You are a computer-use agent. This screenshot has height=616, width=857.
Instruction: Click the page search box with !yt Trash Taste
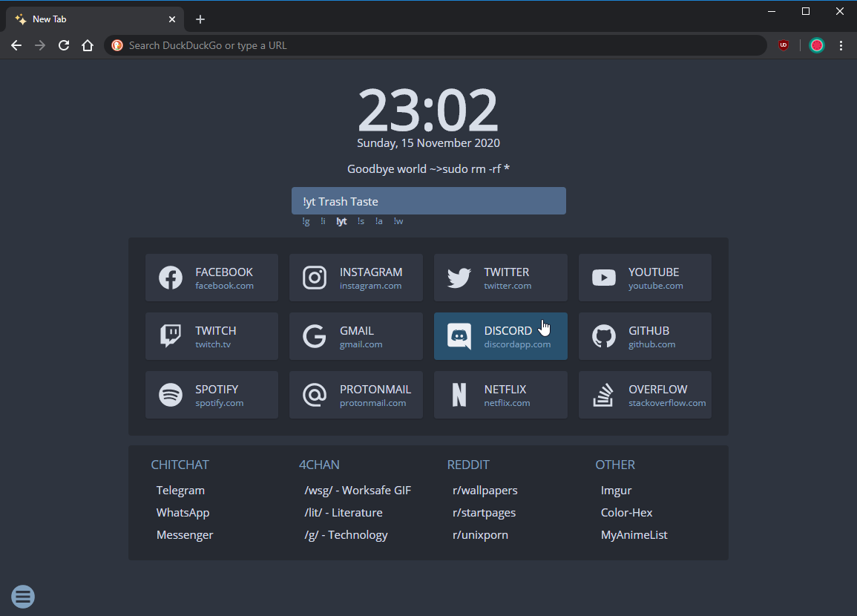click(429, 201)
